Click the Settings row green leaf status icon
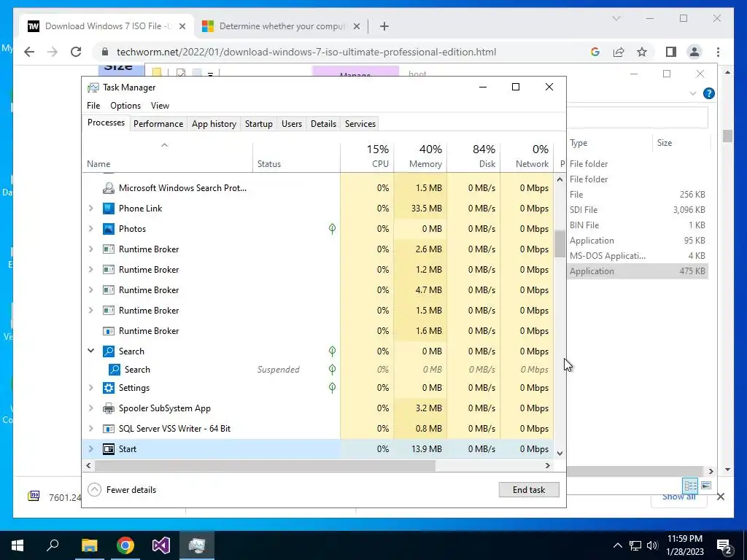Screen dimensions: 747x560 tap(332, 388)
